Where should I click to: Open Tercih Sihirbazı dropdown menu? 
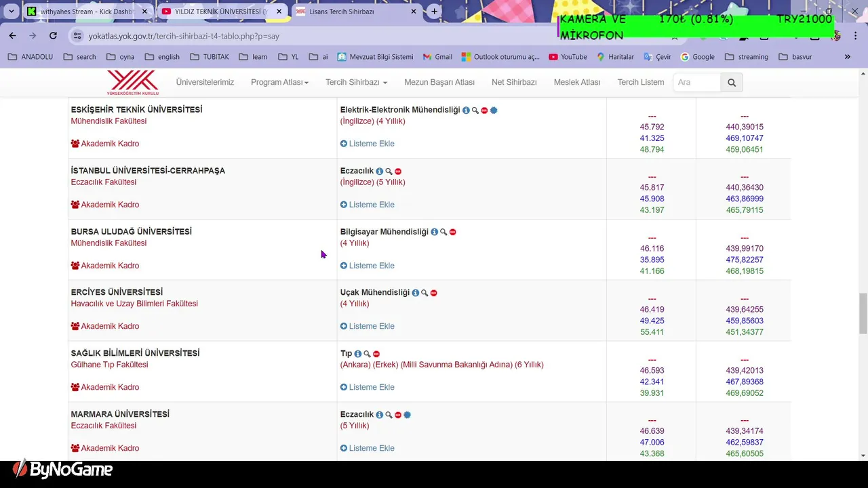click(x=356, y=82)
